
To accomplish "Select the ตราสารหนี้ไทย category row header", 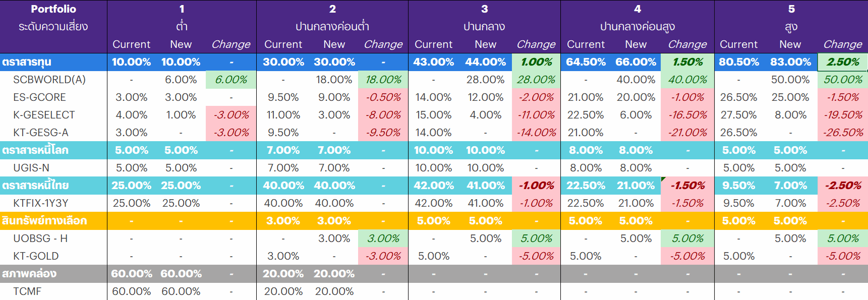I will [x=35, y=186].
